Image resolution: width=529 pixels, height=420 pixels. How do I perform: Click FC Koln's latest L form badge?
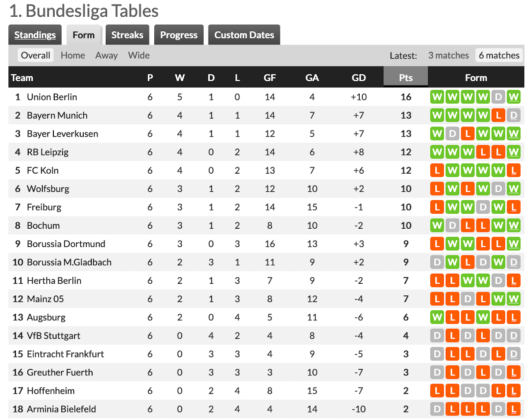(x=514, y=170)
